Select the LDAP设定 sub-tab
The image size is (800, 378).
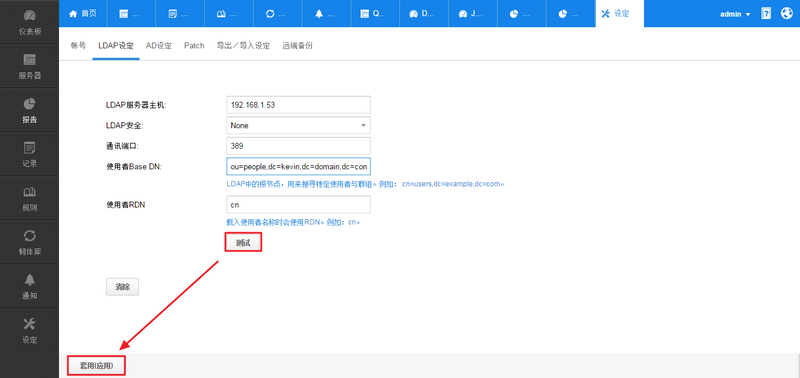[x=116, y=45]
